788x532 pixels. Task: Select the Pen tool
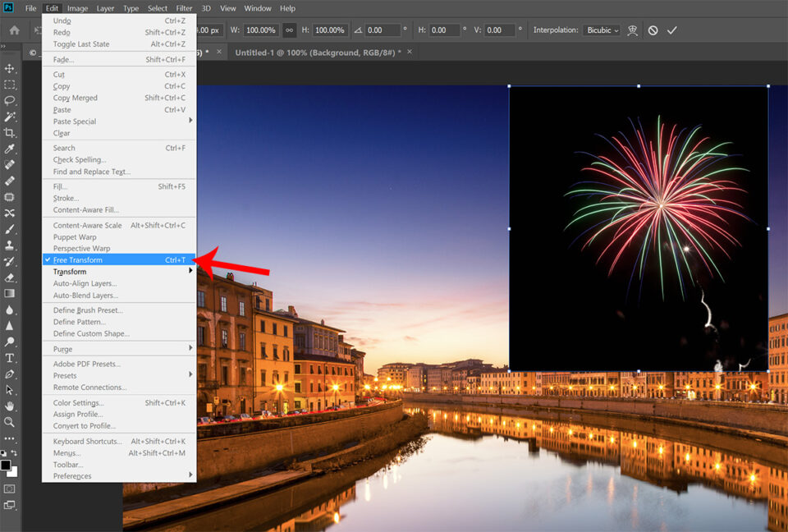point(10,374)
